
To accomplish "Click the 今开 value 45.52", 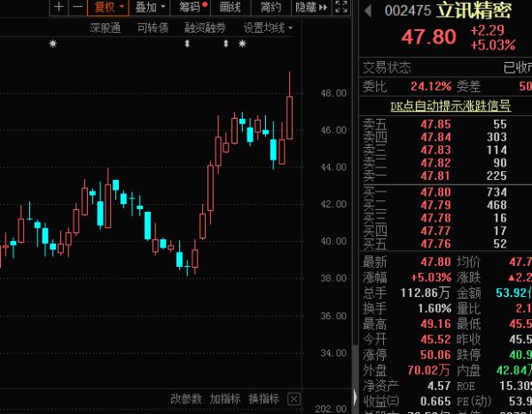I will [x=435, y=340].
